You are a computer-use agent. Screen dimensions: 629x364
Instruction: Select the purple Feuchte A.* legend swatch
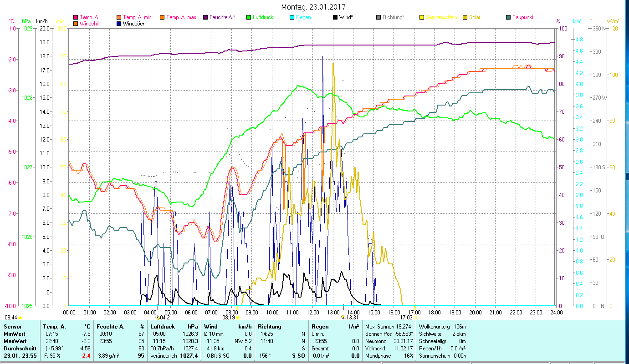click(205, 18)
